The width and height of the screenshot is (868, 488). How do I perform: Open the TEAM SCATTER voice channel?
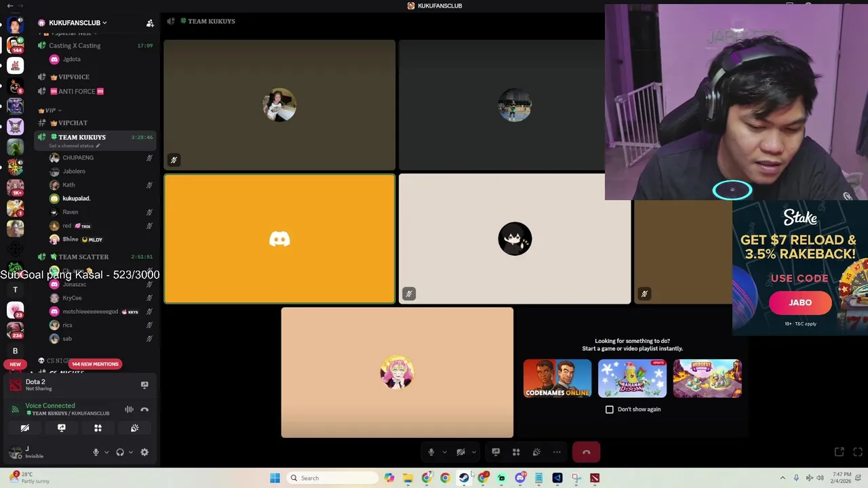(x=83, y=257)
